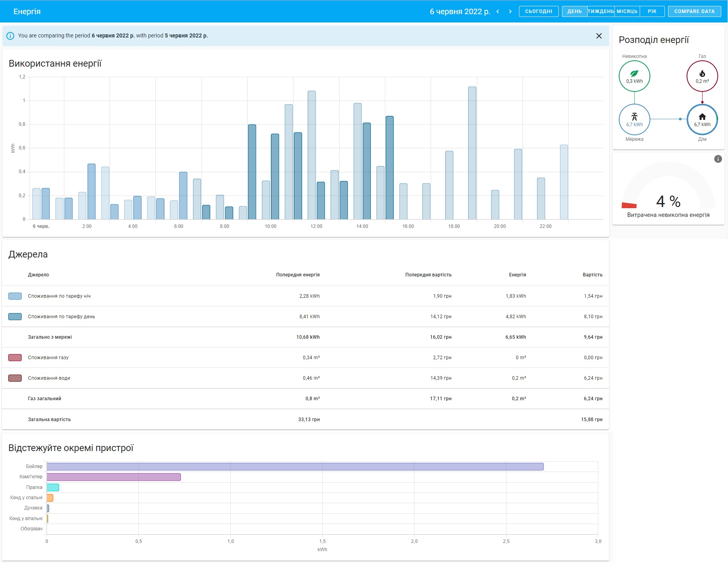Click the day tariff color swatch
Screen dimensions: 728x567
15,317
